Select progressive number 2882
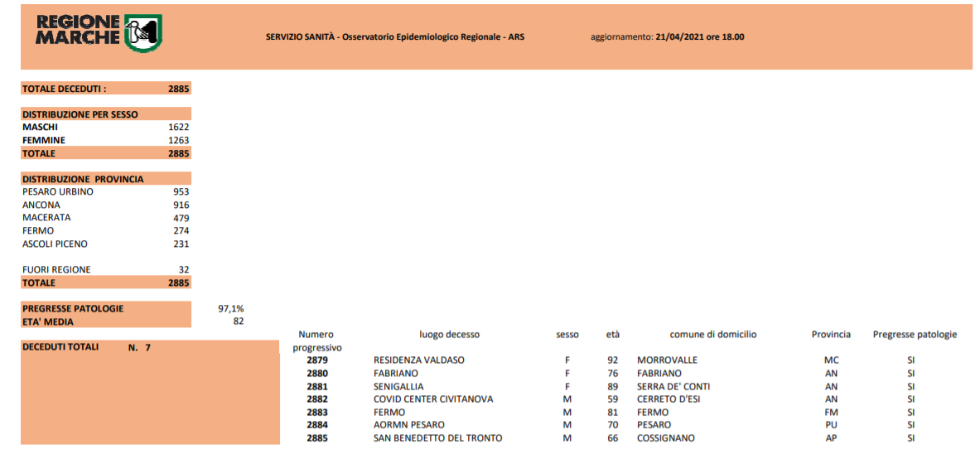 (x=317, y=399)
